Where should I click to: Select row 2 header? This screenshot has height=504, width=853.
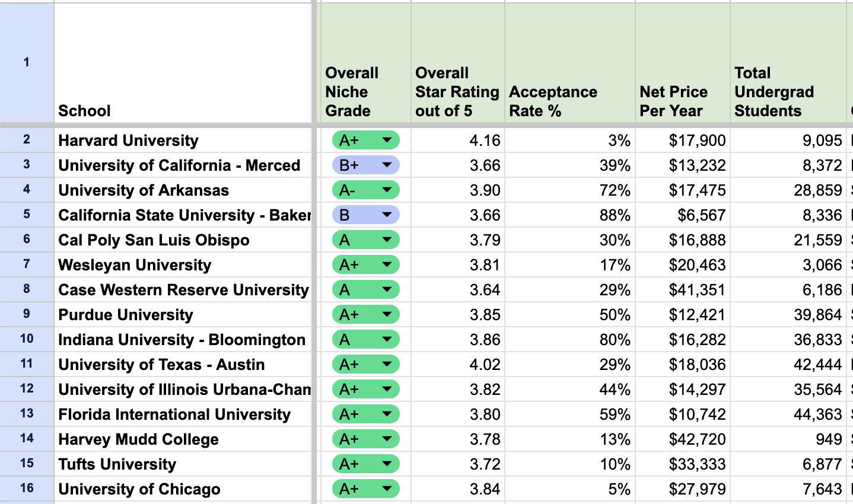tap(27, 140)
